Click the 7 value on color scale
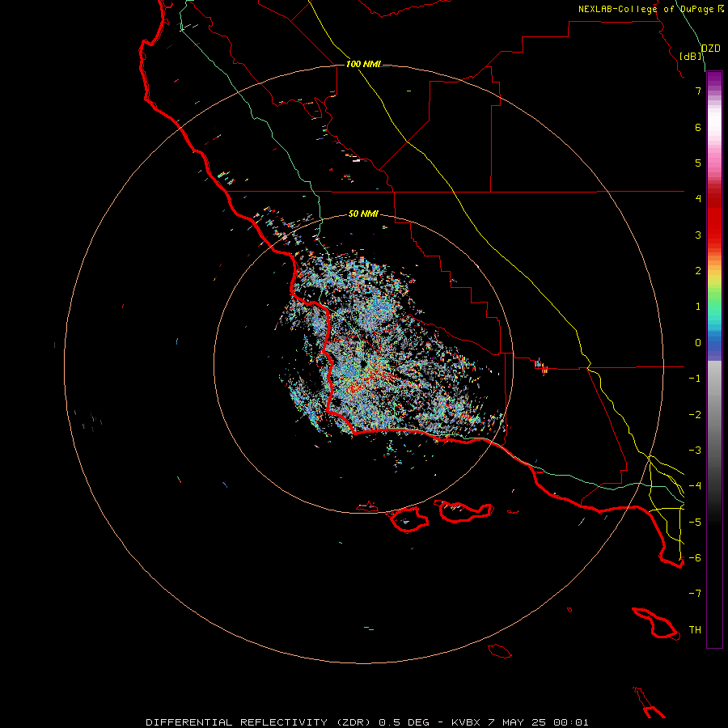 (x=698, y=91)
